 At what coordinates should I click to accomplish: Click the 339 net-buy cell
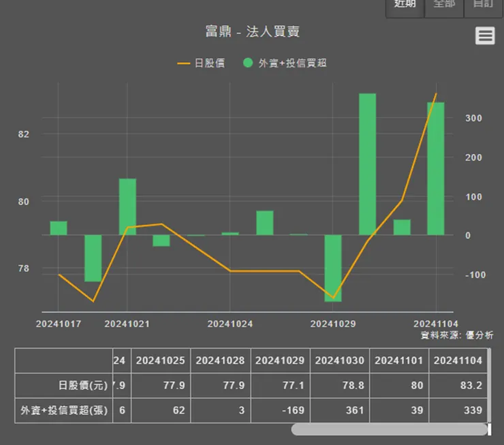tap(458, 410)
